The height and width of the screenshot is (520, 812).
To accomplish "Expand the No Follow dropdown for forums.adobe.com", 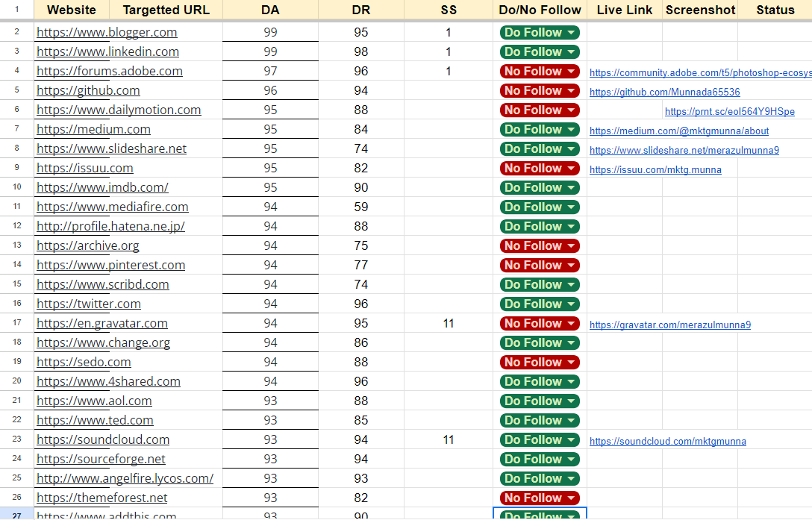I will (x=540, y=71).
